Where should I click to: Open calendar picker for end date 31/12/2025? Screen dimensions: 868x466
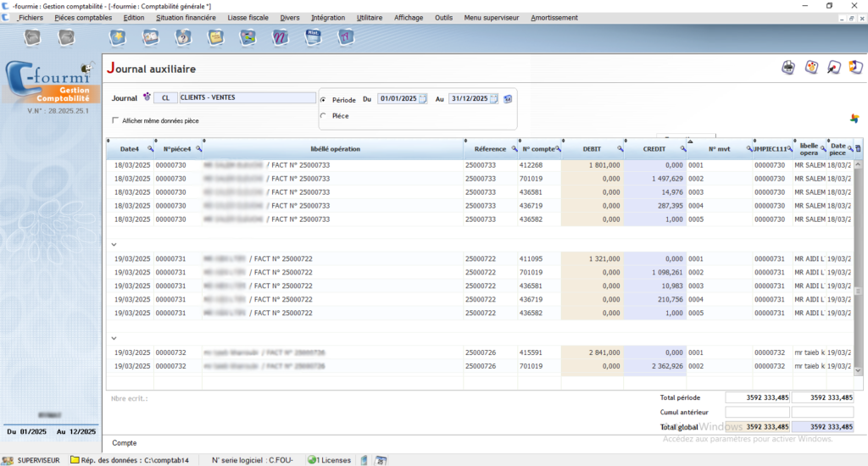point(494,99)
